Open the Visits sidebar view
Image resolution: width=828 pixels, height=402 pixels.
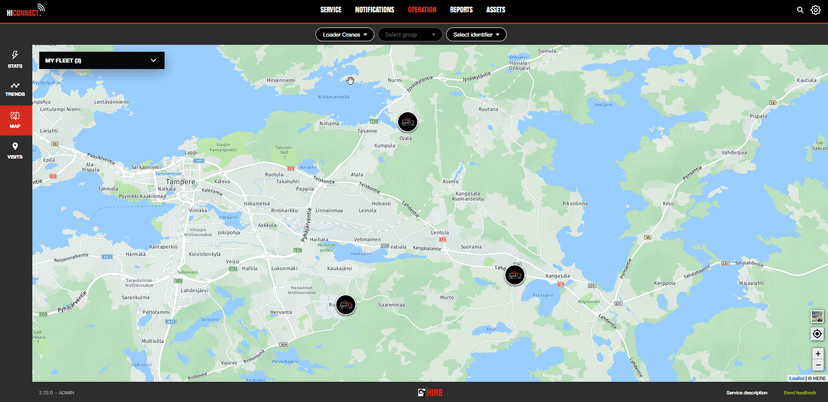pos(15,150)
